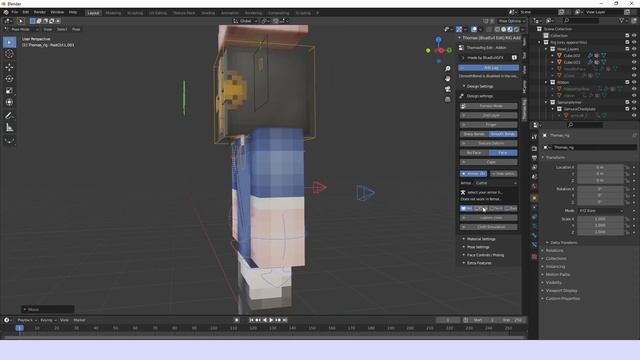Click the Finger button in design settings
The image size is (640, 360).
(x=489, y=124)
